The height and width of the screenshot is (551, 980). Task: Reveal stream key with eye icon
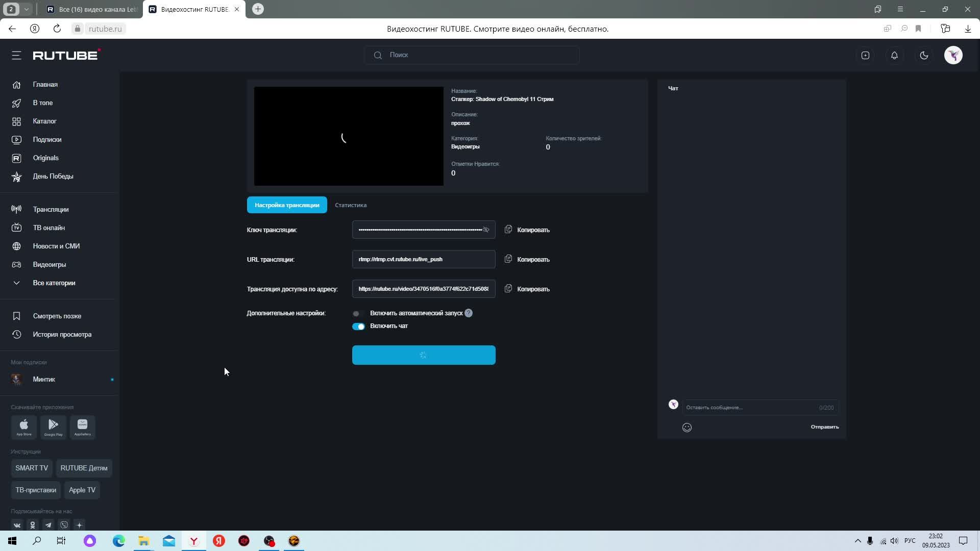tap(486, 230)
